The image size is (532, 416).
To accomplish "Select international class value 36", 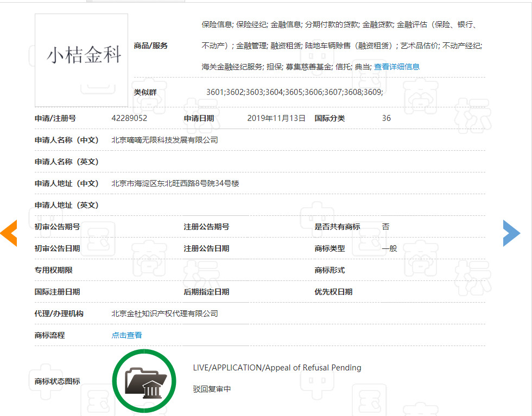I will pos(387,118).
